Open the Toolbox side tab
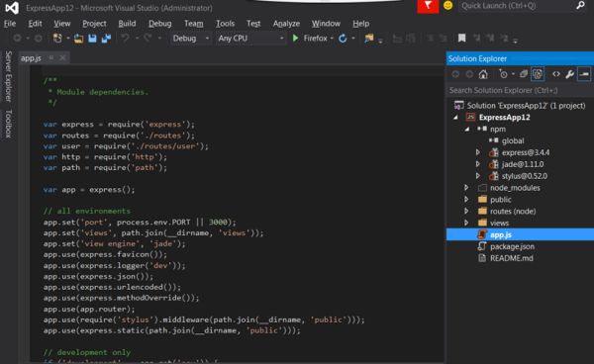The image size is (594, 364). [x=8, y=124]
